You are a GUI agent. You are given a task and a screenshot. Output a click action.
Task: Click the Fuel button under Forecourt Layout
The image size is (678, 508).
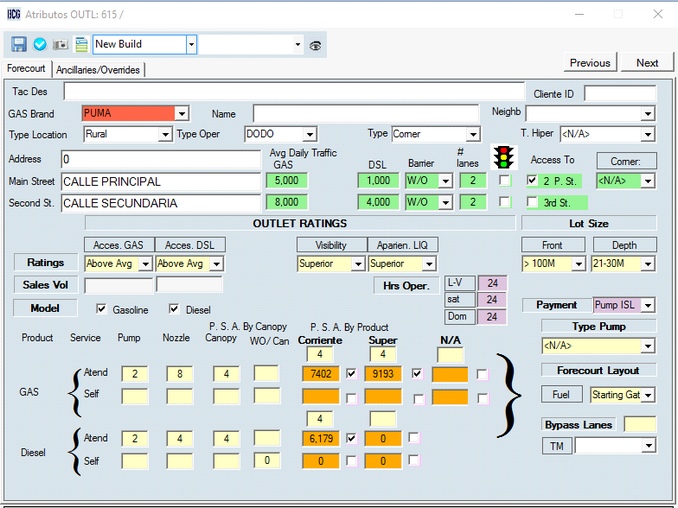point(561,394)
